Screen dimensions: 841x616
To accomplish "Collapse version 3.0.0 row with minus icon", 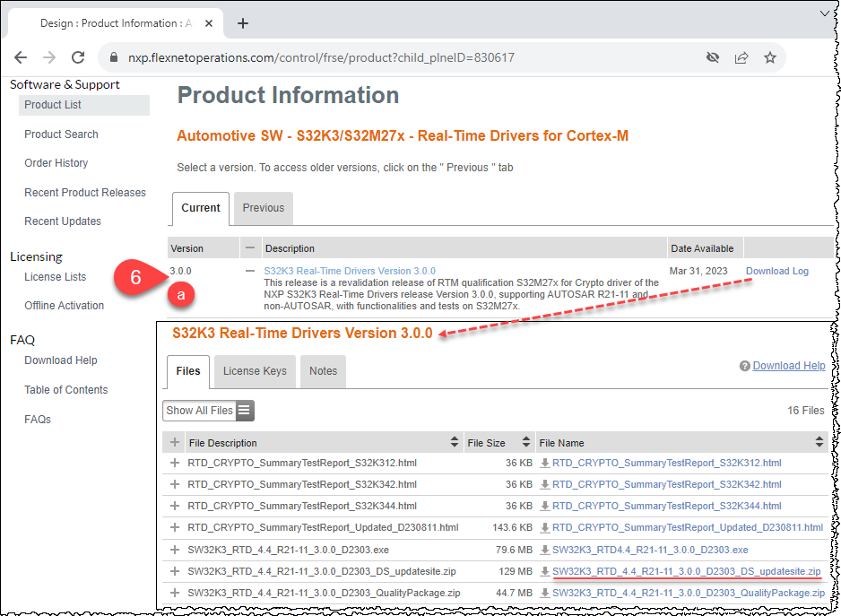I will tap(250, 272).
